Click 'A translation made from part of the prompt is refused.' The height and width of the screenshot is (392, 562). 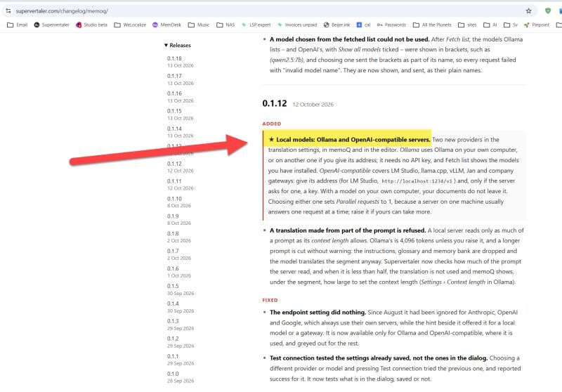tap(348, 230)
